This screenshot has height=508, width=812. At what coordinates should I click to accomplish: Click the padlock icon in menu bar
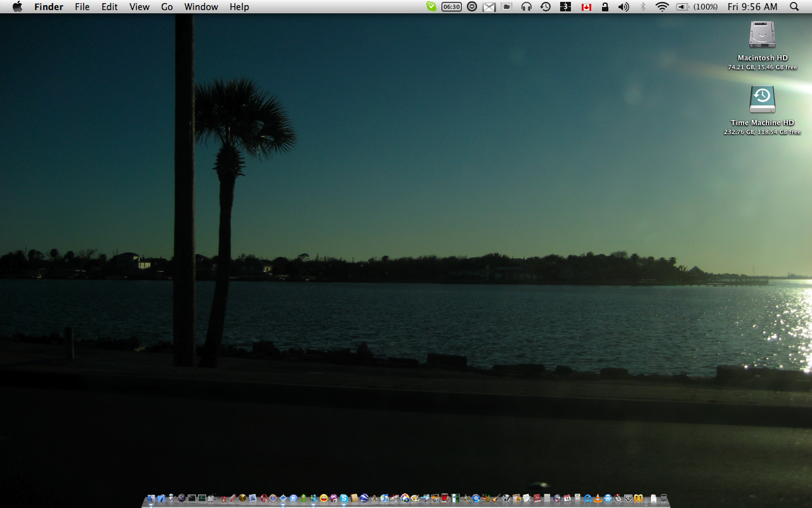pyautogui.click(x=605, y=6)
